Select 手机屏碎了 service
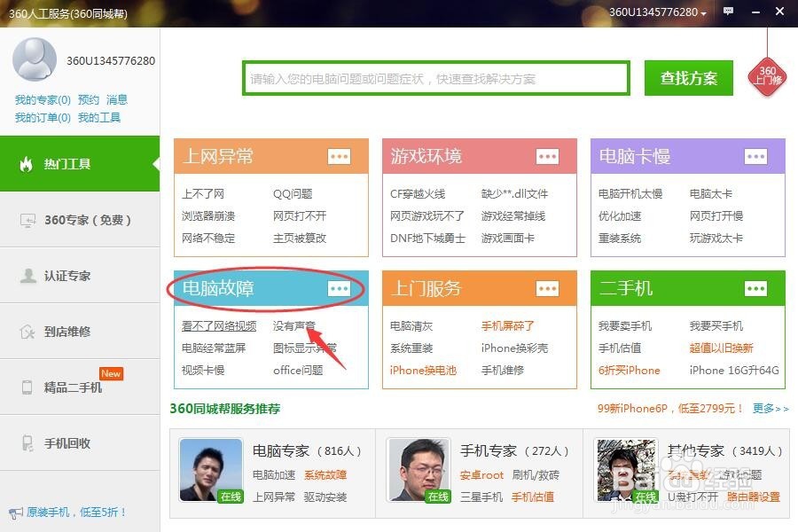Screen dimensions: 798x532 pyautogui.click(x=507, y=325)
